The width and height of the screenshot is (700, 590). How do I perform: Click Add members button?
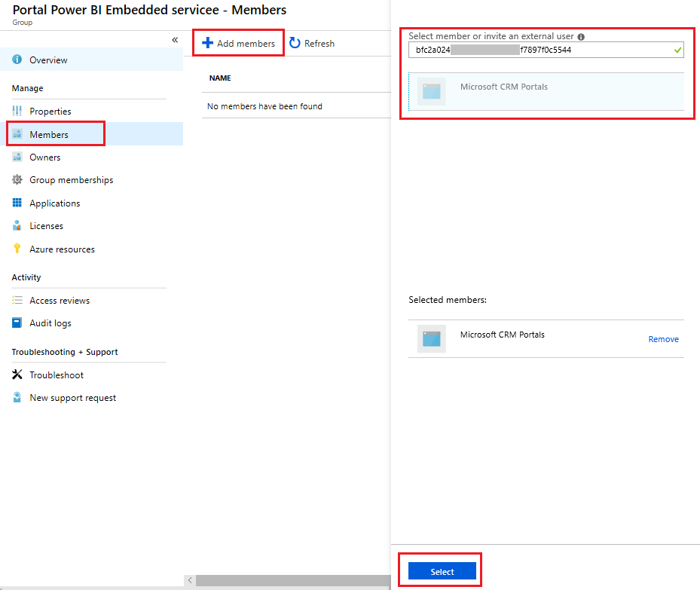coord(238,43)
